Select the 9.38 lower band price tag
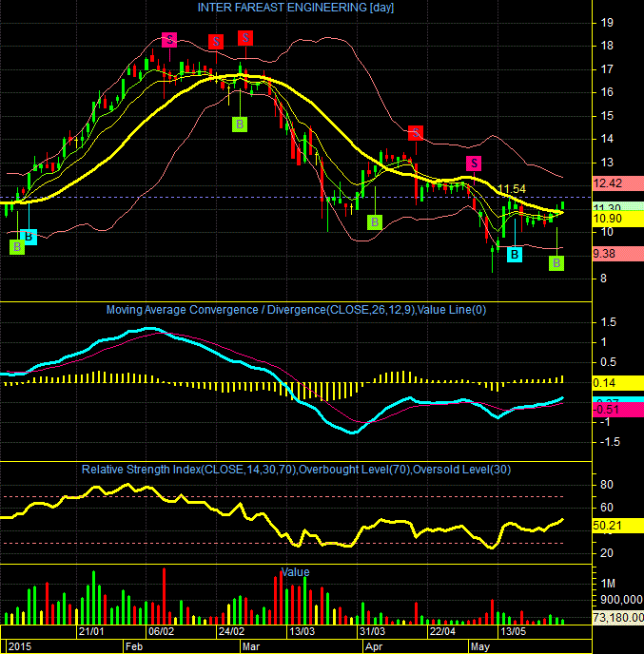The image size is (644, 654). 618,254
